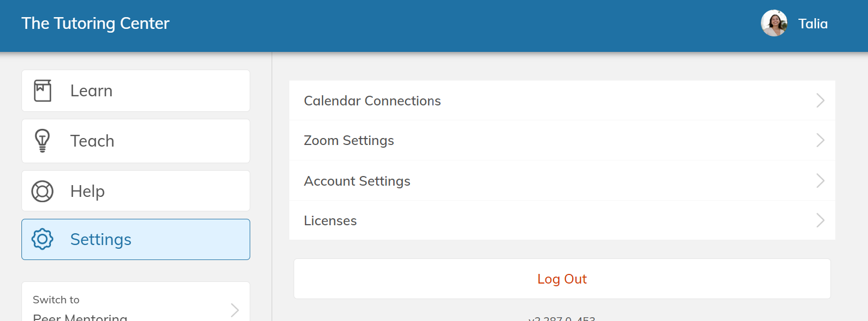Click The Tutoring Center header title
Screen dimensions: 868x321
pyautogui.click(x=95, y=24)
